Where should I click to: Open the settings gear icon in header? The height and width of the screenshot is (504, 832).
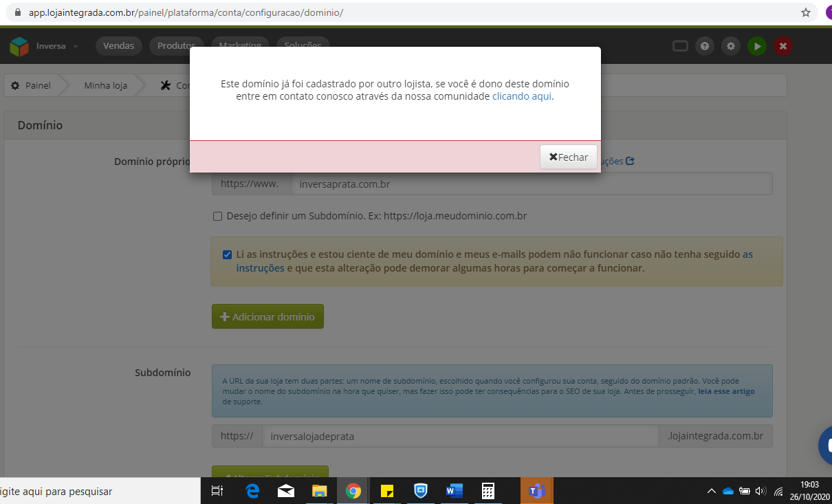click(x=731, y=46)
